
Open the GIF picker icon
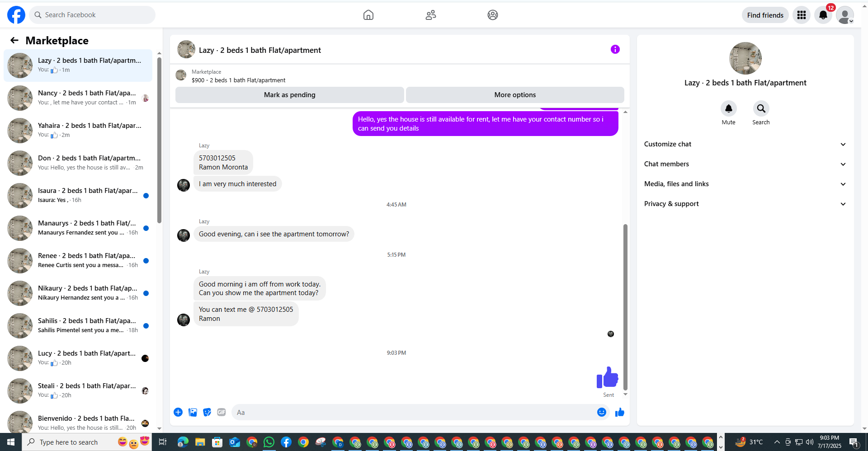222,412
